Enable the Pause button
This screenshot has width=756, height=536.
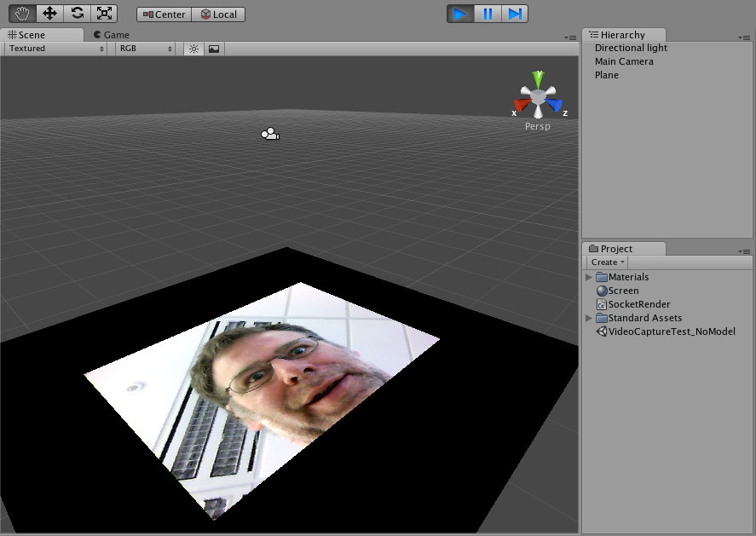pyautogui.click(x=488, y=13)
